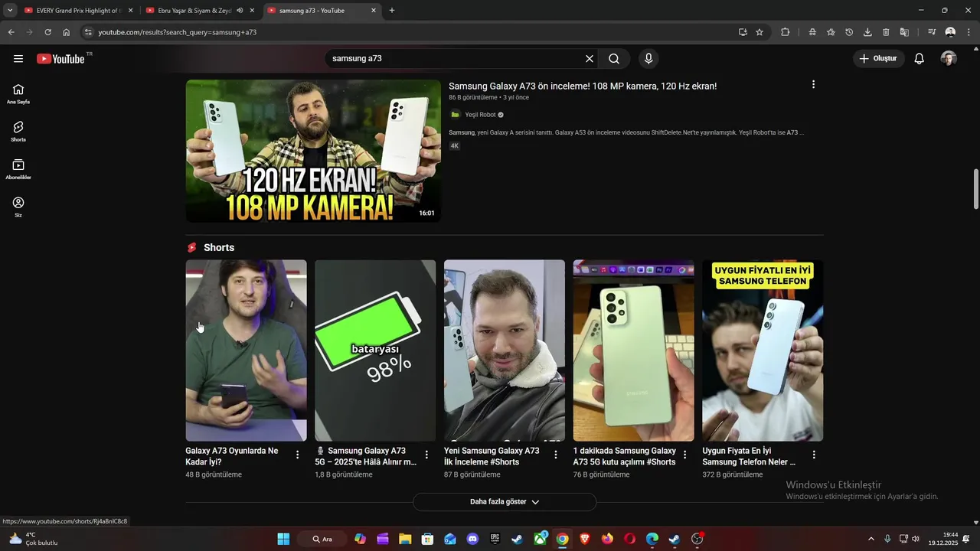Image resolution: width=980 pixels, height=551 pixels.
Task: Open options for Galaxy A73 Oyunlarda short
Action: coord(298,455)
